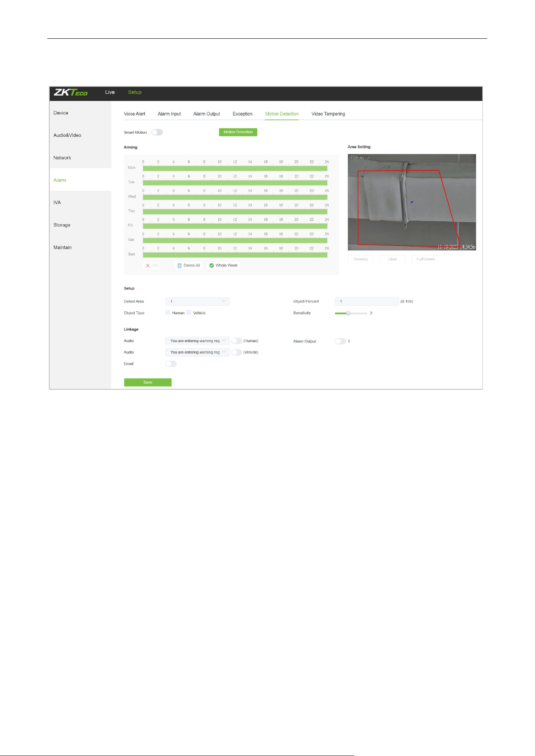Screen dimensions: 535x756
Task: Open Device in the sidebar
Action: [x=80, y=113]
